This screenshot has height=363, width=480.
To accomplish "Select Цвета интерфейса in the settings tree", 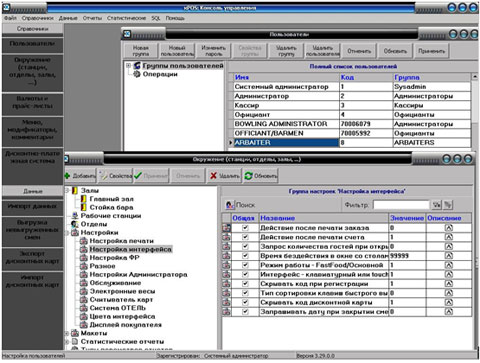I will coord(122,316).
